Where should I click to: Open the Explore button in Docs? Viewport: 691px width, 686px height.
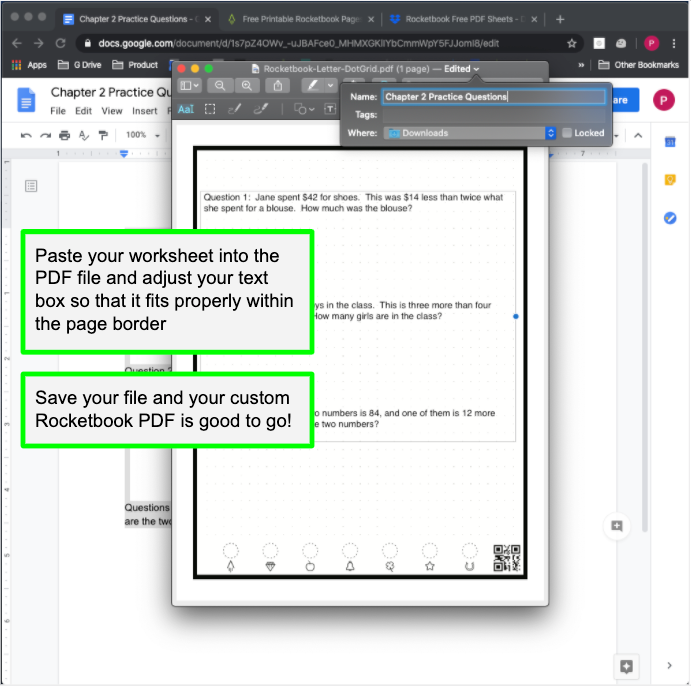pos(626,666)
